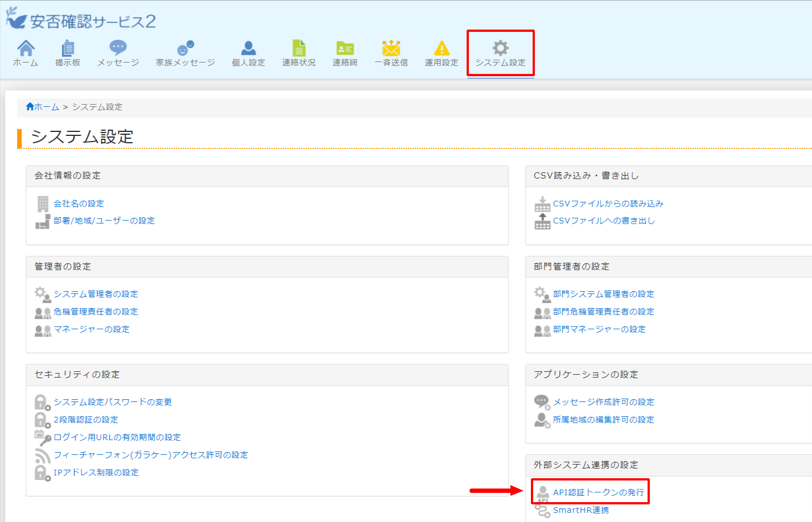This screenshot has height=522, width=812.
Task: Open IPアドレス制限の設定 link
Action: (x=96, y=473)
